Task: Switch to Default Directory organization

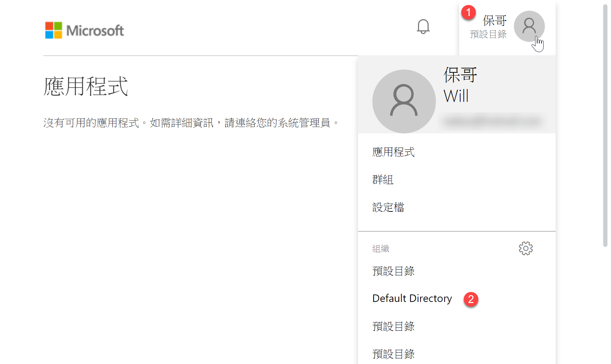Action: 412,298
